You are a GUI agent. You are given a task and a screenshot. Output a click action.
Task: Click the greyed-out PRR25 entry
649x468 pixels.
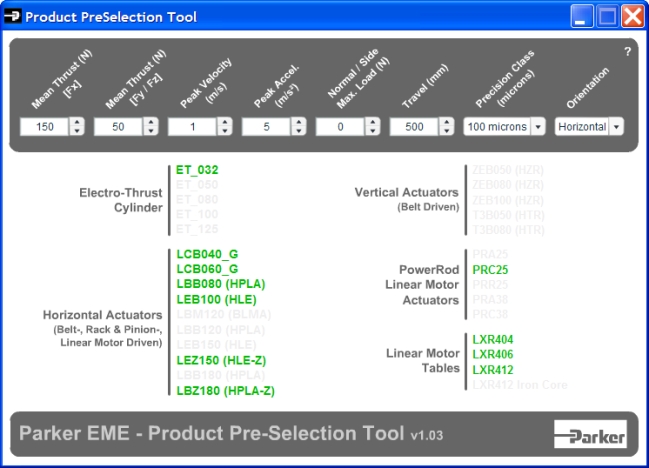pos(490,285)
